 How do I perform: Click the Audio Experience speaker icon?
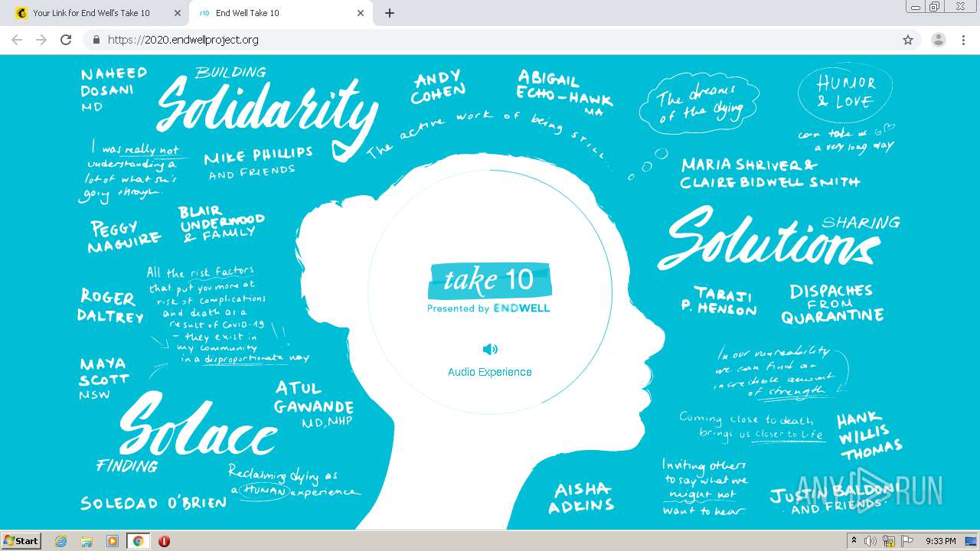click(x=490, y=350)
